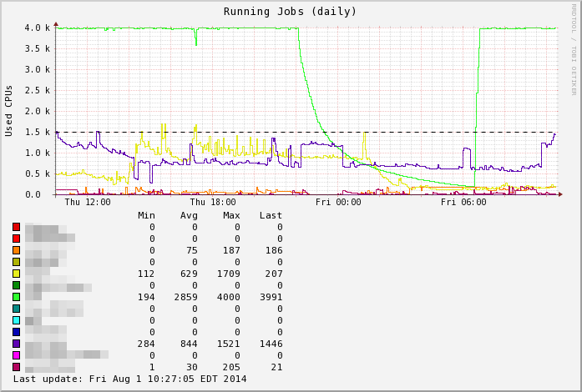Viewport: 582px width, 392px height.
Task: Select the '2.0 k' y-axis label
Action: (38, 111)
